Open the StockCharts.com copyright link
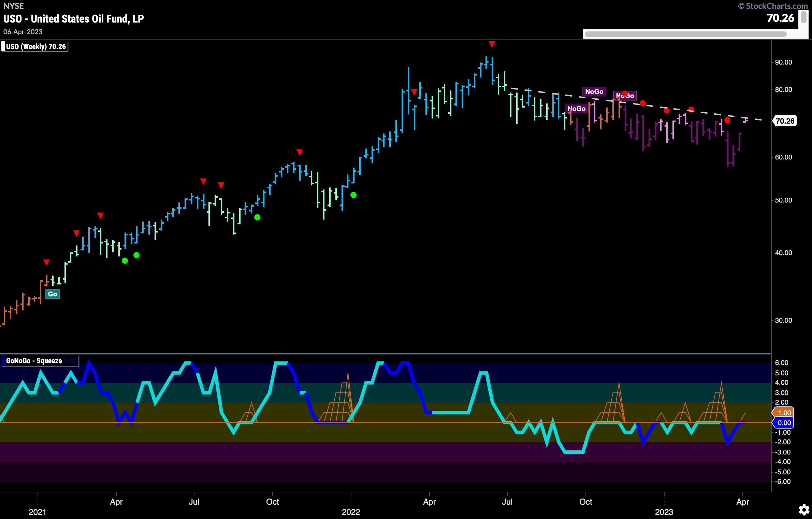 coord(773,6)
